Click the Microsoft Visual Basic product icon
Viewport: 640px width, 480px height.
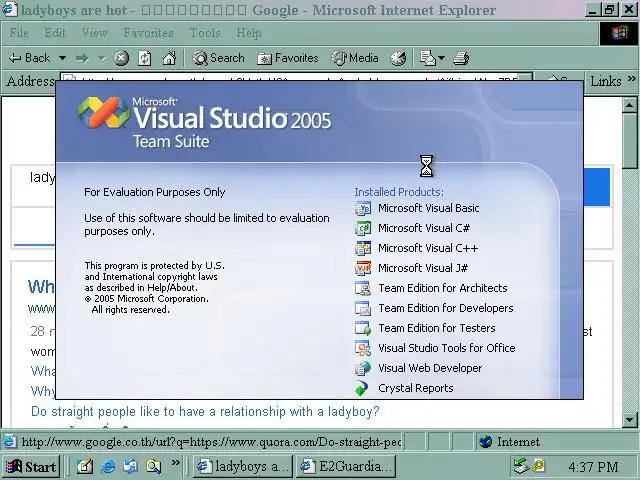pos(362,208)
